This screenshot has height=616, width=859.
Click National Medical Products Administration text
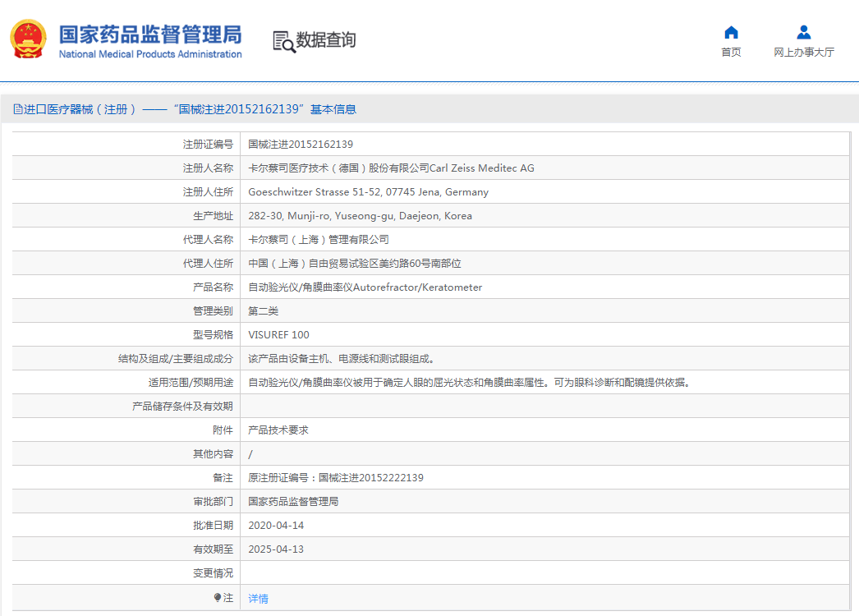150,54
